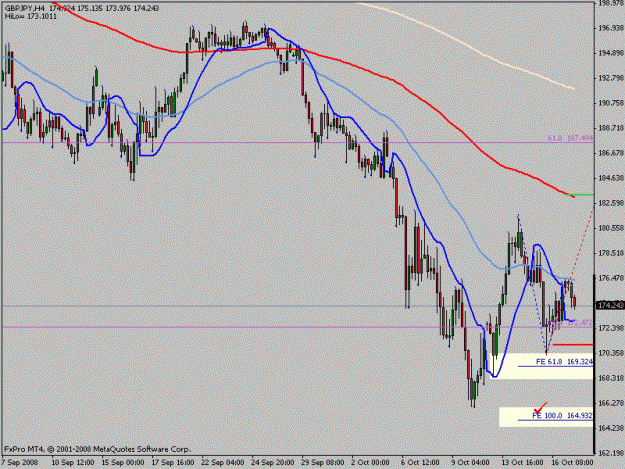
Task: Click price axis value 196.938
Action: tap(611, 28)
